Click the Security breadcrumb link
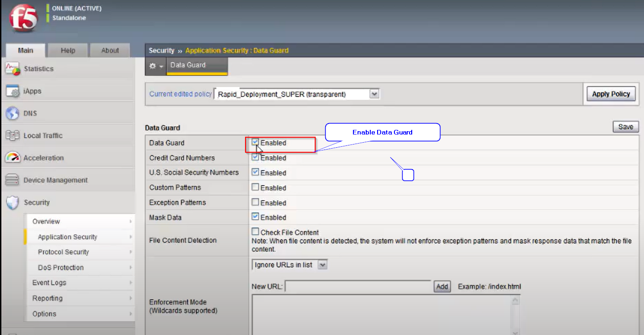The image size is (644, 335). point(161,51)
